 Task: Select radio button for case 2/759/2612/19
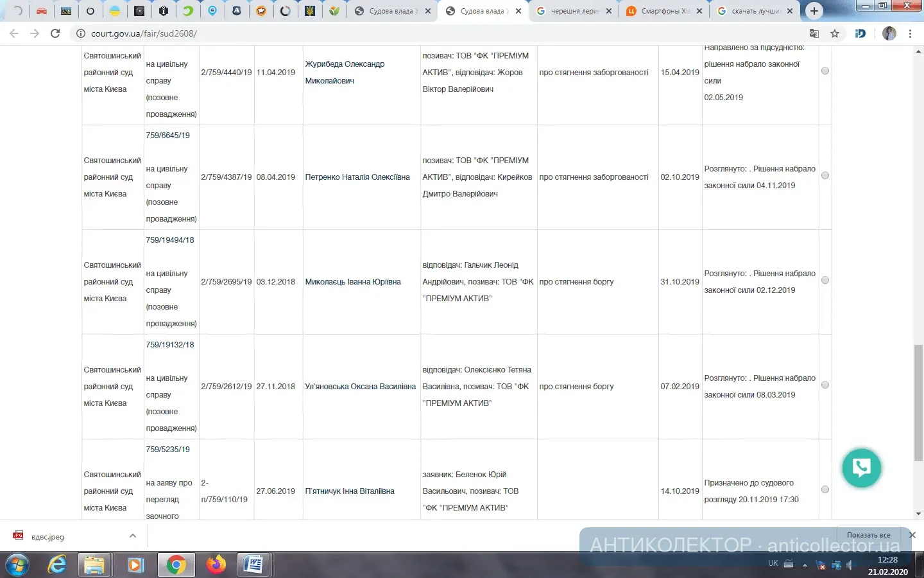pyautogui.click(x=825, y=385)
